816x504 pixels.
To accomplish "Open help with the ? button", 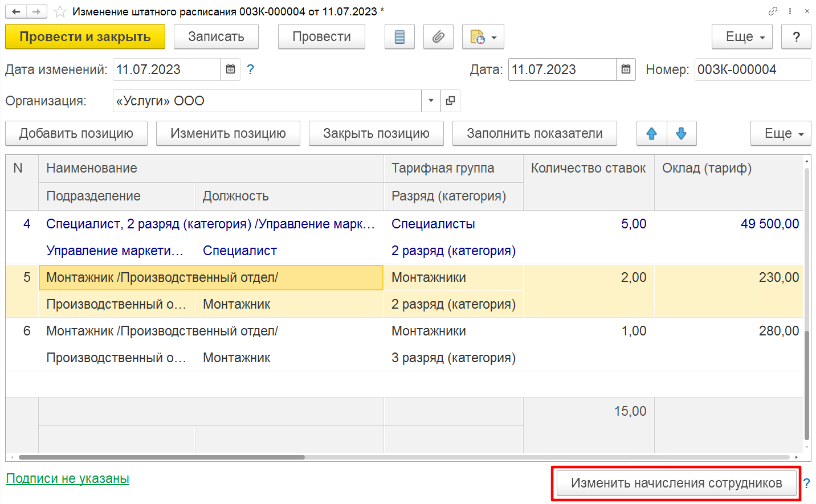I will [796, 37].
